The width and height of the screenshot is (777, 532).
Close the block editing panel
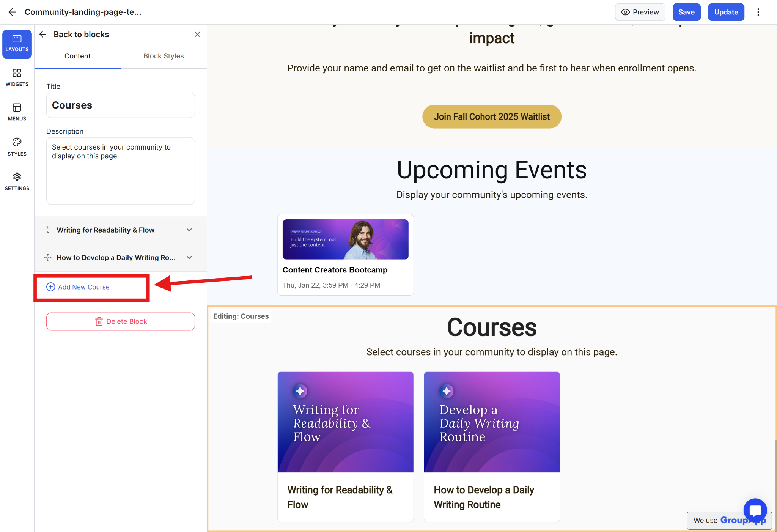(x=197, y=35)
